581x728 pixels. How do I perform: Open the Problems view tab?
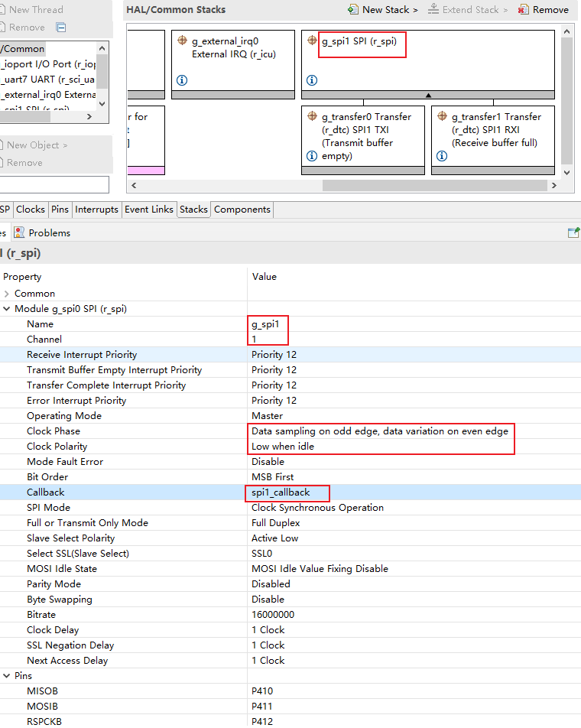coord(49,232)
